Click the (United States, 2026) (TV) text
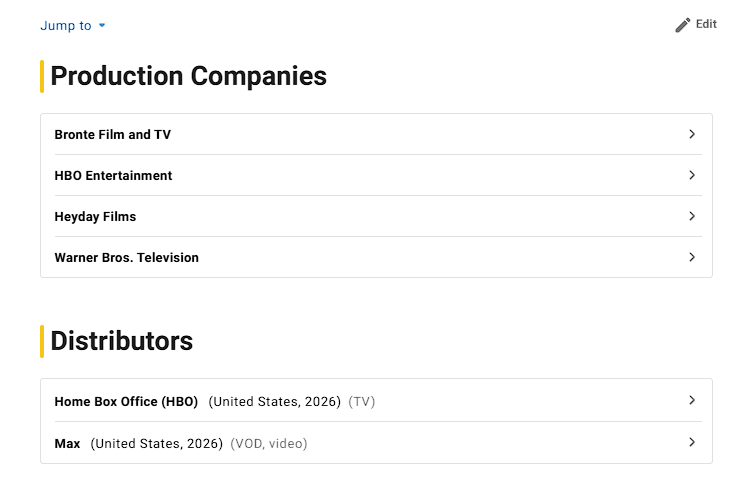742x483 pixels. pos(291,402)
